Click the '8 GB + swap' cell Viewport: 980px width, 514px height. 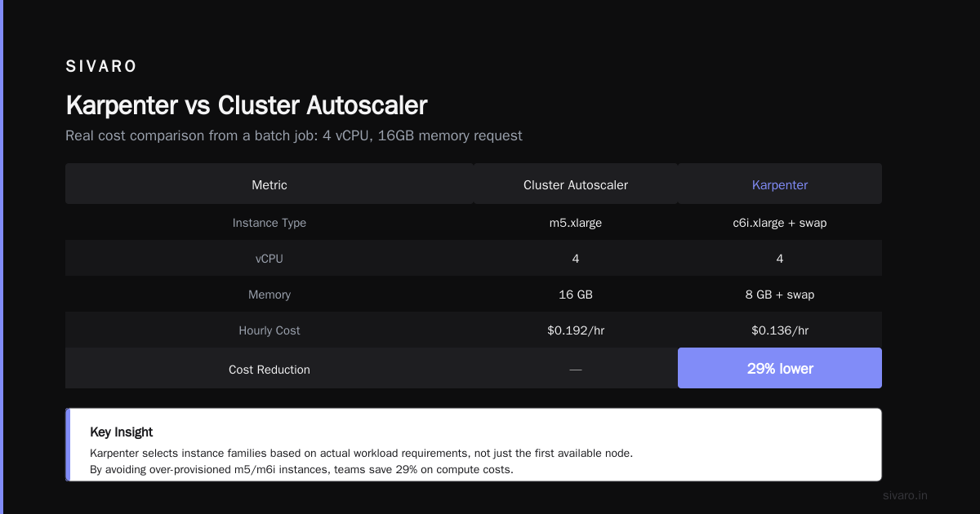point(780,295)
